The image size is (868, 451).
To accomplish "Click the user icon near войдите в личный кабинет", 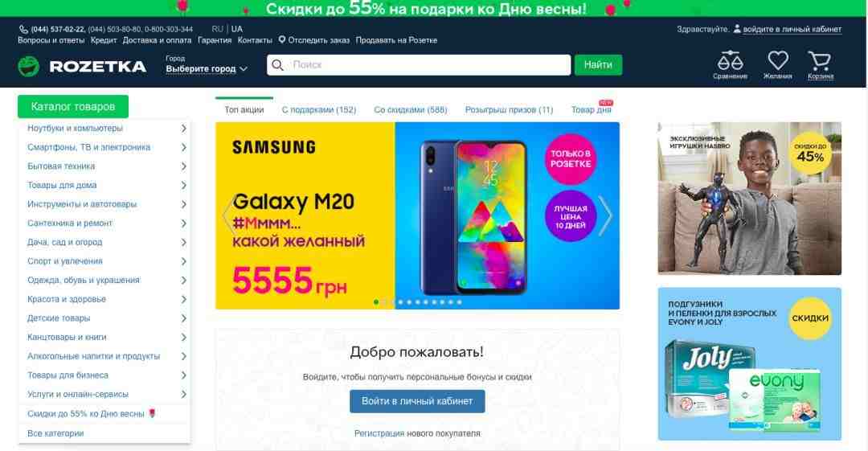I will click(x=737, y=29).
